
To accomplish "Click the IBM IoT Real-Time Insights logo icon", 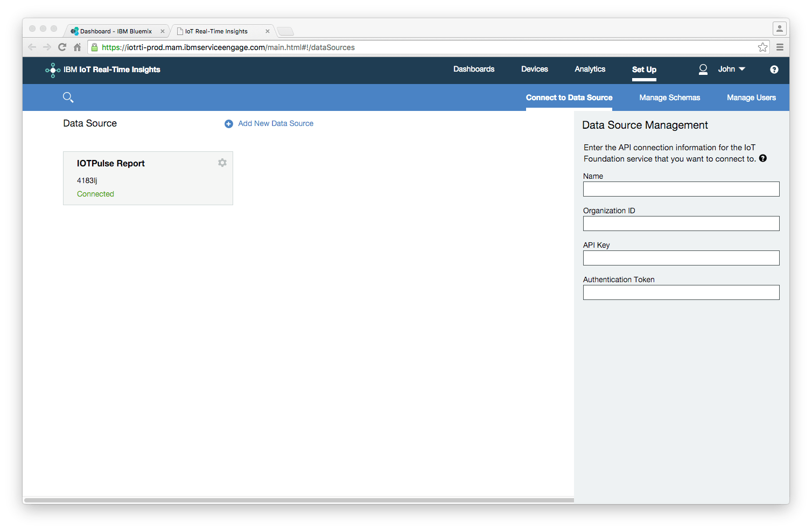I will (53, 70).
